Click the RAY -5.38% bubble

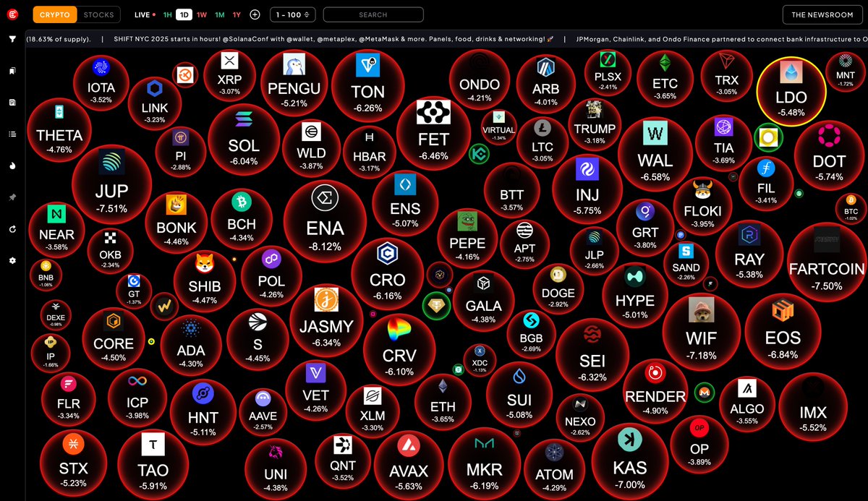(749, 254)
